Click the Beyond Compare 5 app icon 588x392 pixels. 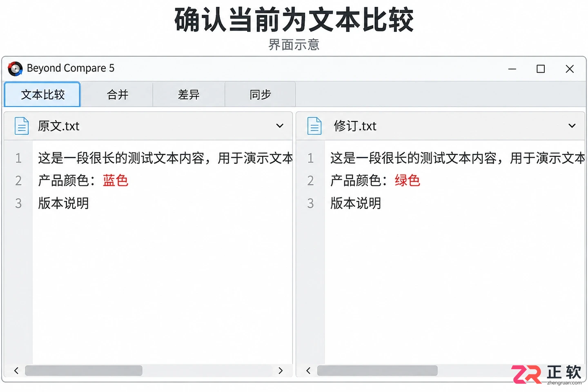pos(15,69)
